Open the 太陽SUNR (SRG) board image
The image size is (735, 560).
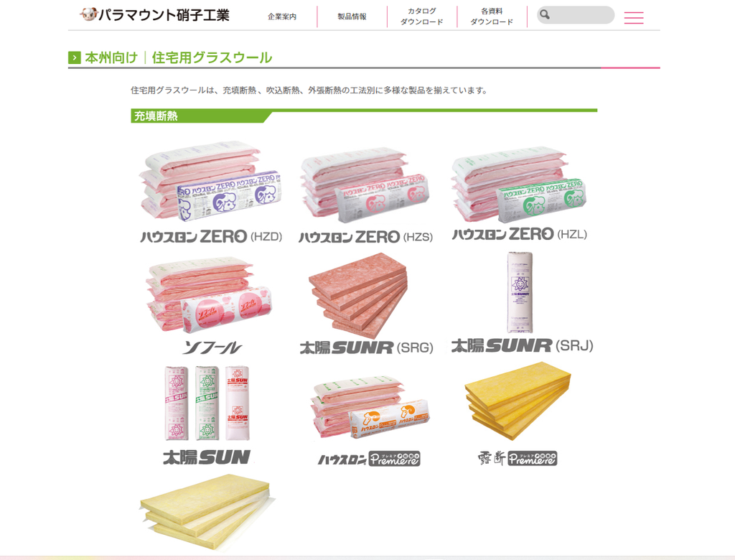point(358,296)
